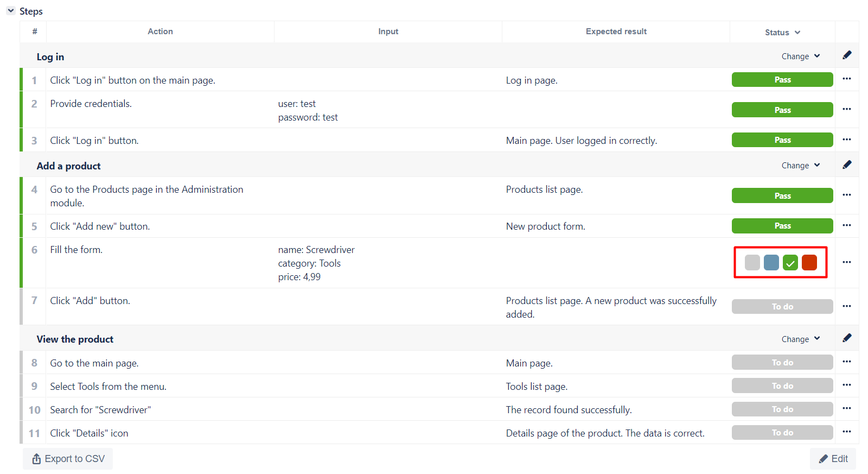This screenshot has width=868, height=474.
Task: Open the Change dropdown for Log in group
Action: (801, 56)
